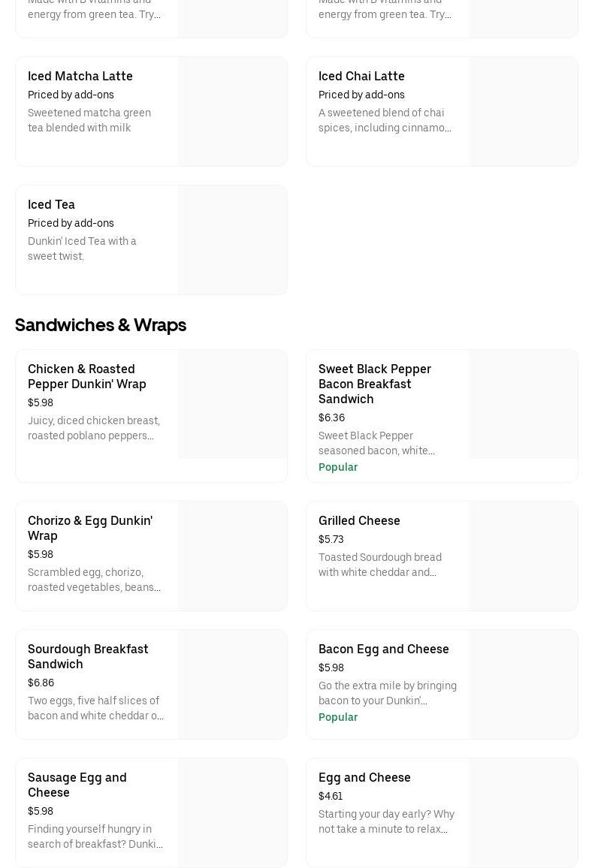Select the Chorizo & Egg Dunkin' Wrap title

[x=90, y=528]
